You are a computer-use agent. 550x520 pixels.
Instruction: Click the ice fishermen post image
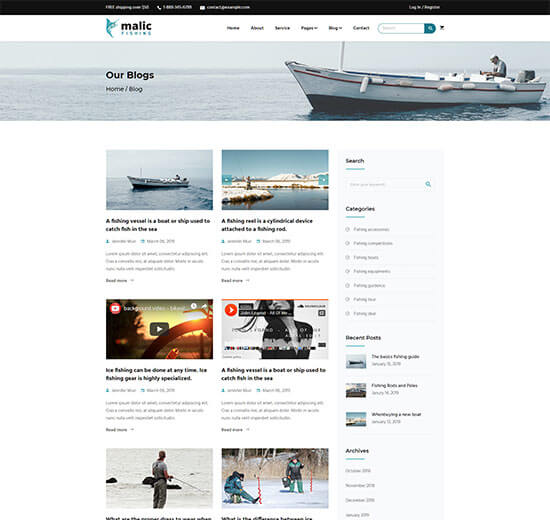[275, 478]
